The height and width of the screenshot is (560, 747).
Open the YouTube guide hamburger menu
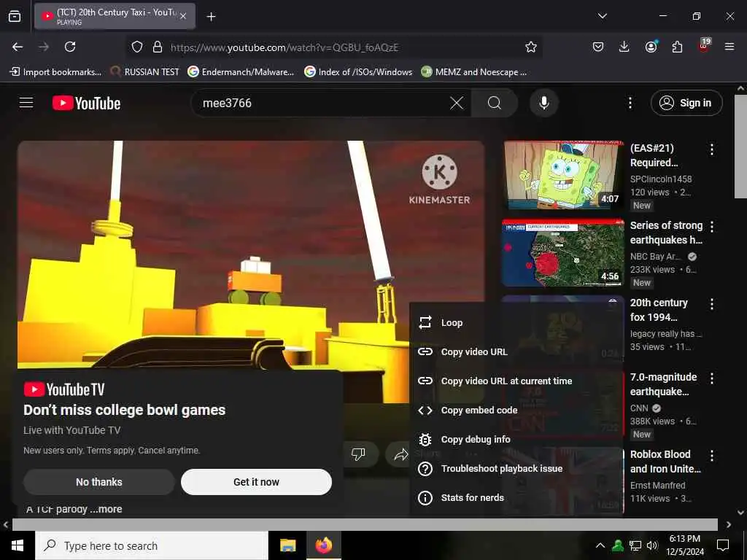pos(26,103)
